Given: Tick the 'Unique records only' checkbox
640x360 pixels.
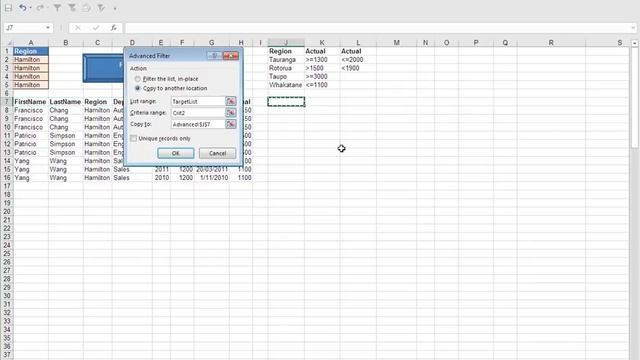Looking at the screenshot, I should coord(133,138).
